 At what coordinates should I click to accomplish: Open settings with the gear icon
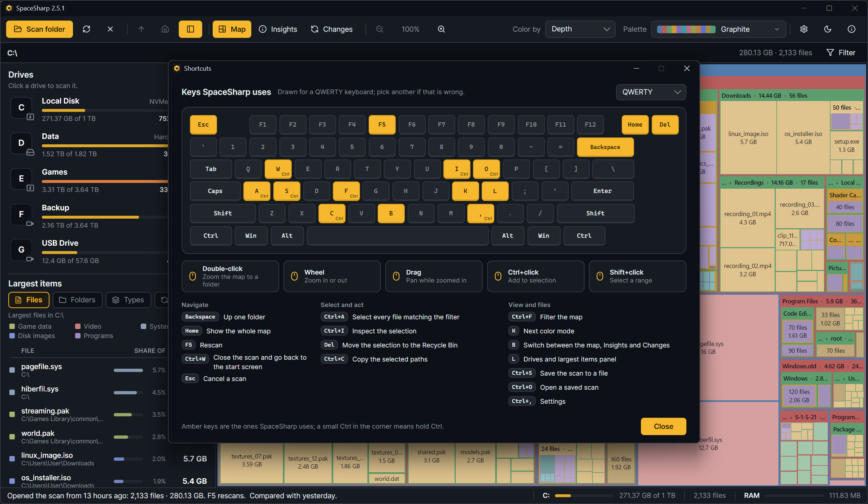point(804,29)
